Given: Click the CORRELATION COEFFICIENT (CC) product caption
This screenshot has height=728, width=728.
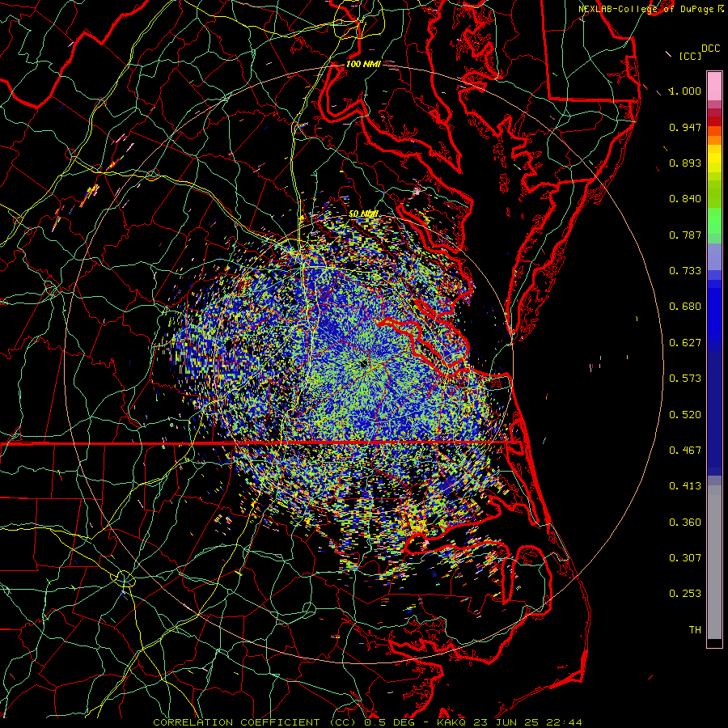Looking at the screenshot, I should coord(254,722).
